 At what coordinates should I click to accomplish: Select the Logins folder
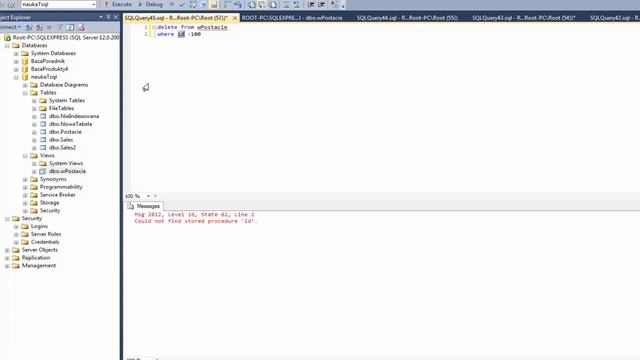pos(39,226)
